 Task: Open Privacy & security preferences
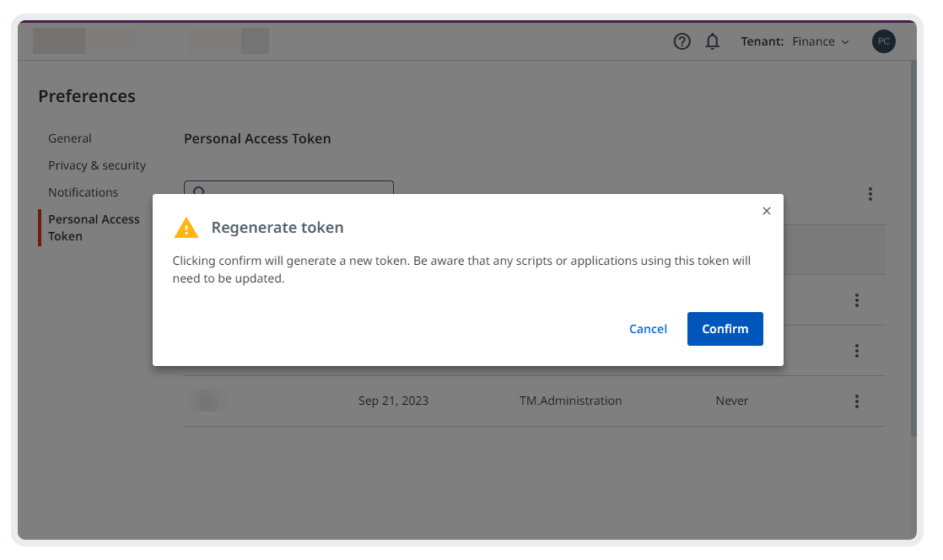(x=97, y=165)
